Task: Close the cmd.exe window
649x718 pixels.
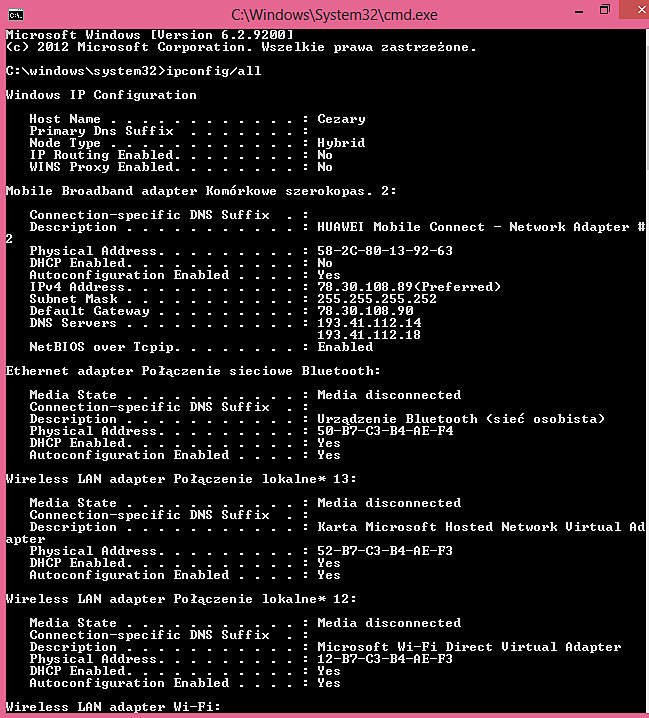Action: tap(638, 10)
